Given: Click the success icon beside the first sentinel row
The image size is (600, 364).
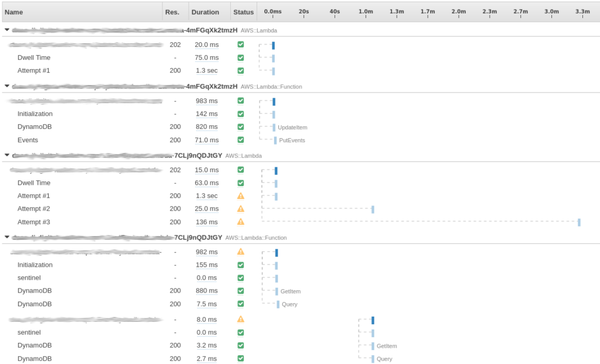Looking at the screenshot, I should tap(240, 277).
